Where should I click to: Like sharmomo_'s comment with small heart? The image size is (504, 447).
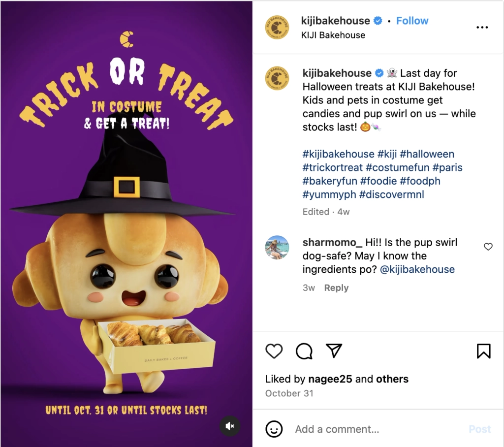click(x=488, y=247)
